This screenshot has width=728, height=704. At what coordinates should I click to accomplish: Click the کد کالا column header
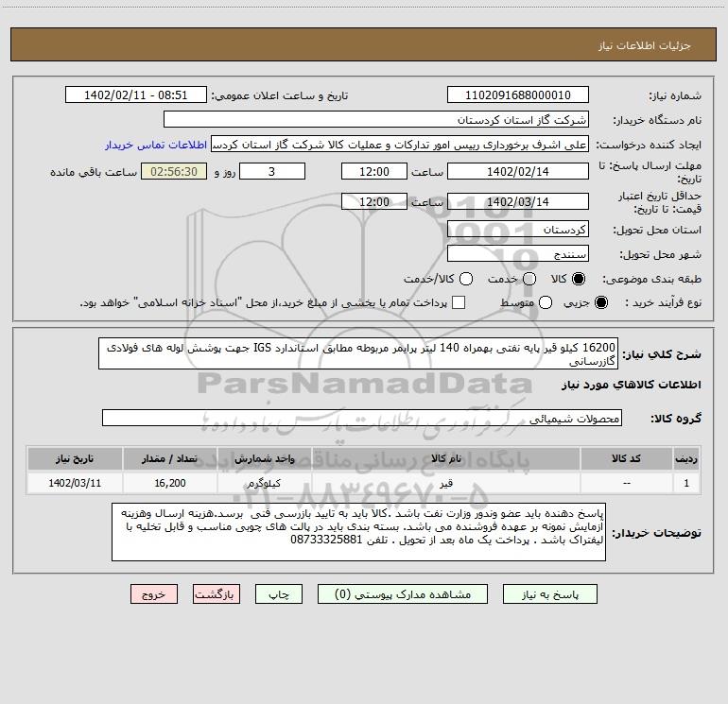(627, 458)
